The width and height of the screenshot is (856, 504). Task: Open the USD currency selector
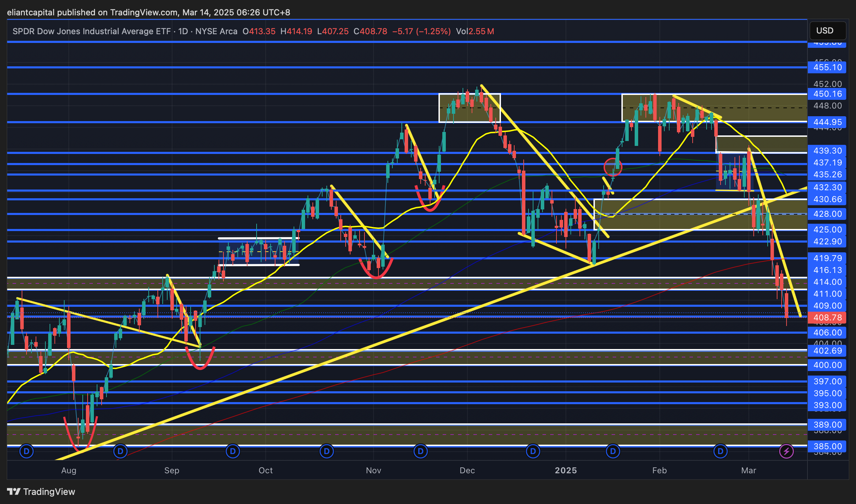[827, 31]
